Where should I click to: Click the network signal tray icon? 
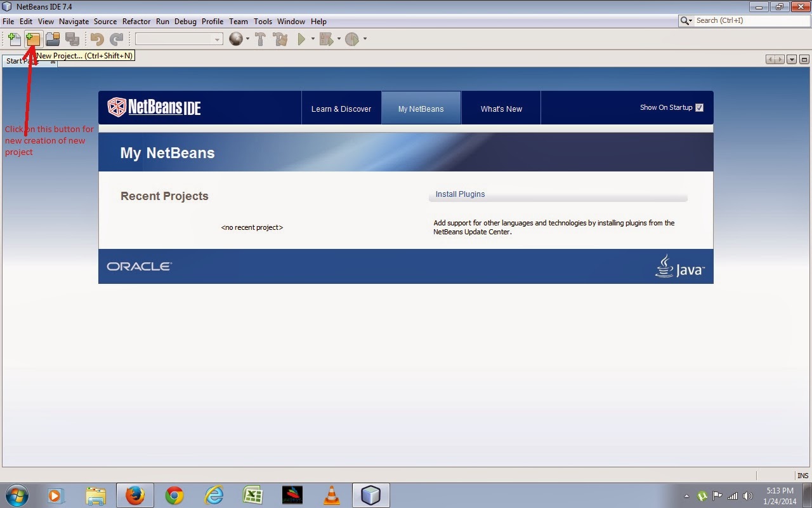733,496
